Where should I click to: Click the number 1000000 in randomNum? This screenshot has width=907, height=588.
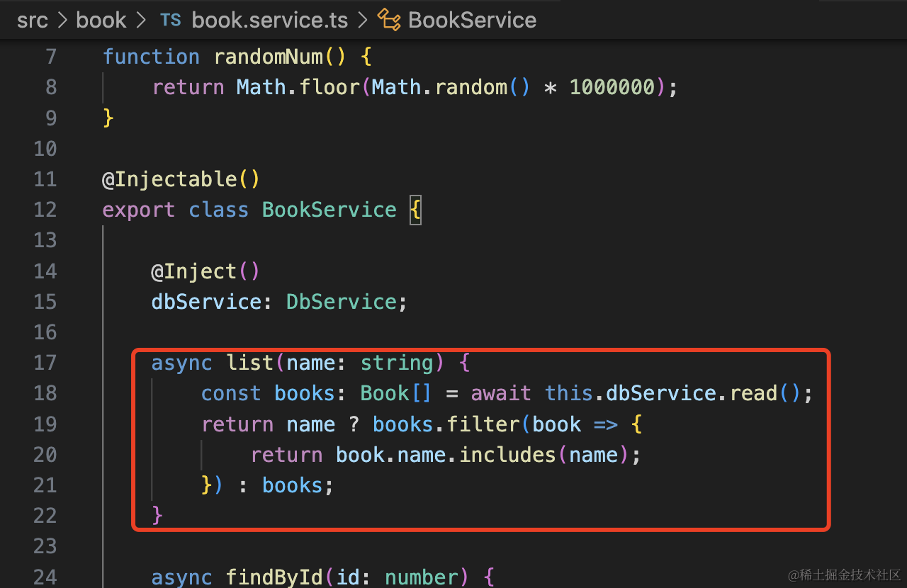[612, 87]
